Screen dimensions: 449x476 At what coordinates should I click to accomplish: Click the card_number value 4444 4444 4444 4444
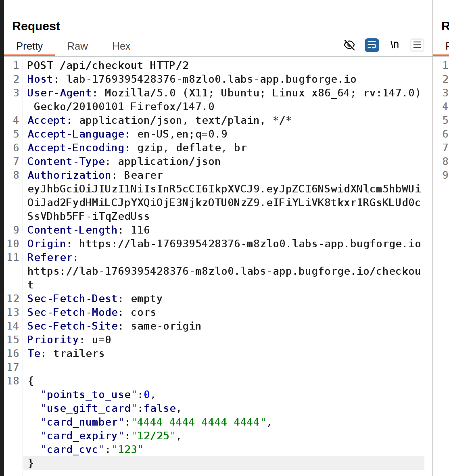point(198,422)
